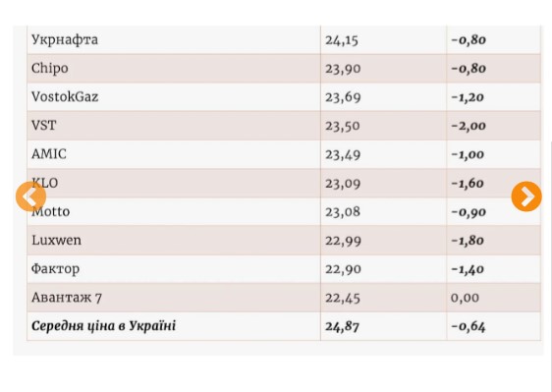Click the Укрнафта price 24,15
This screenshot has height=392, width=552.
342,40
